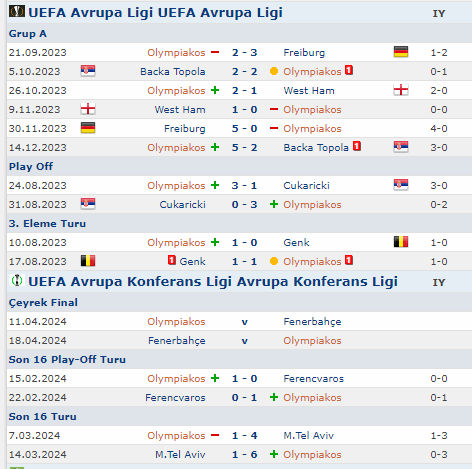Viewport: 472px width, 469px height.
Task: Select the Çeyrek Final section heading
Action: (x=43, y=303)
